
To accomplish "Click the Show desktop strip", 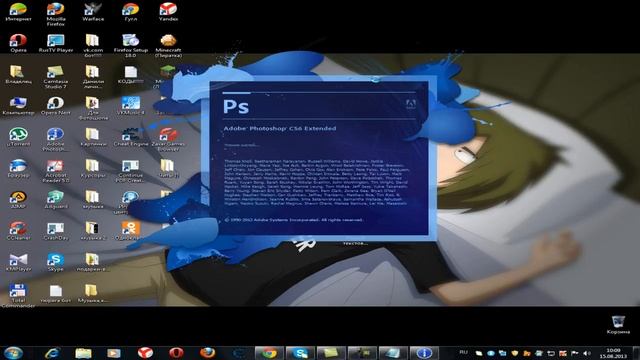I will [x=637, y=353].
